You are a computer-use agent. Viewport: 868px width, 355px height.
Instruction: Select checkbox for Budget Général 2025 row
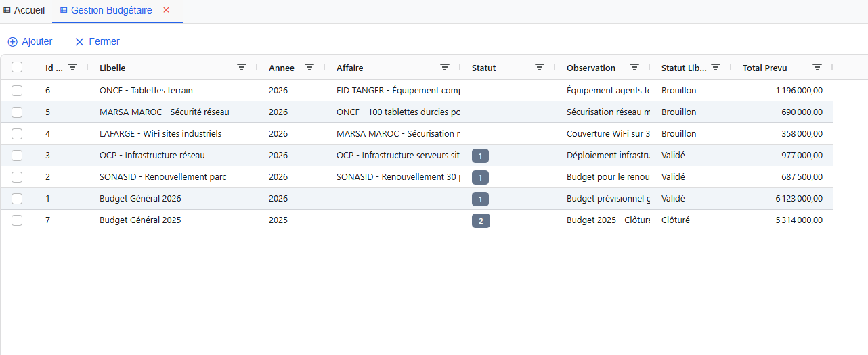coord(17,220)
